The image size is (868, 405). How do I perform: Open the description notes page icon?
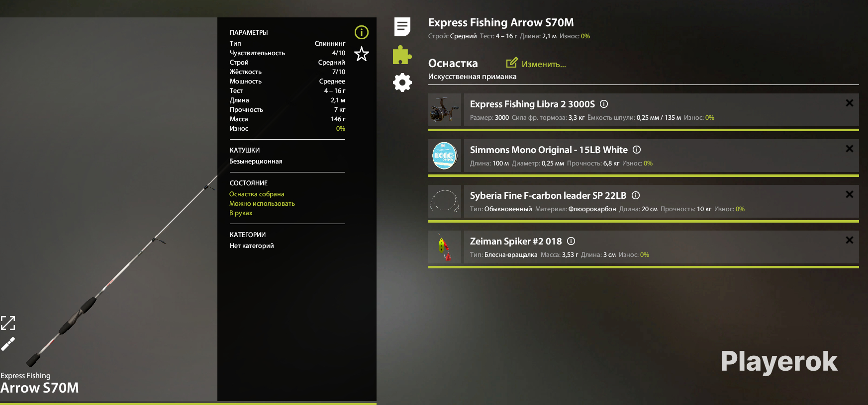(402, 27)
